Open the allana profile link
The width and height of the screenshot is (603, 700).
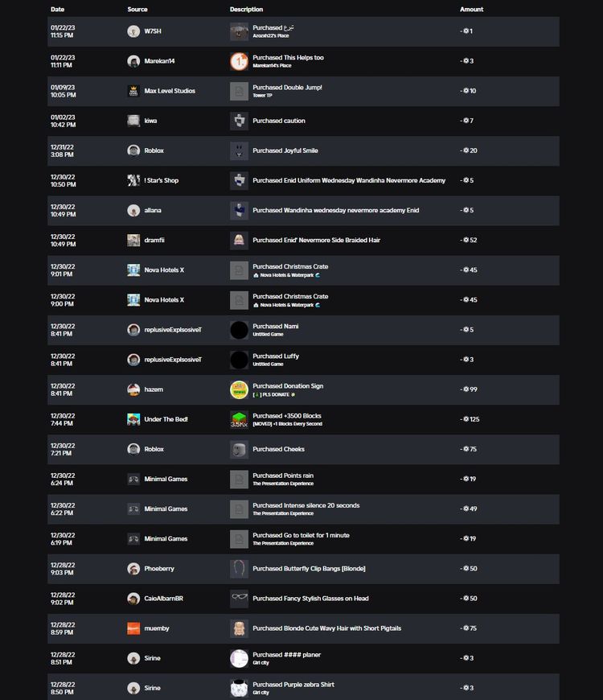click(x=153, y=211)
